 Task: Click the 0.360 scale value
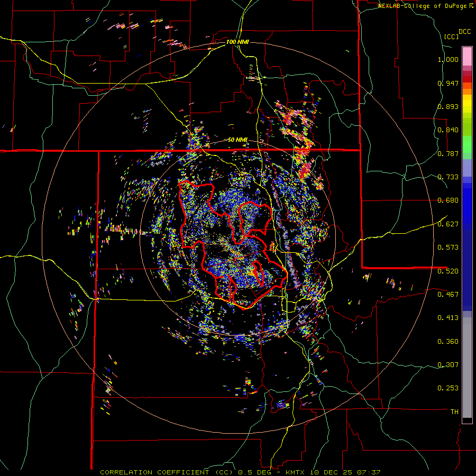448,342
